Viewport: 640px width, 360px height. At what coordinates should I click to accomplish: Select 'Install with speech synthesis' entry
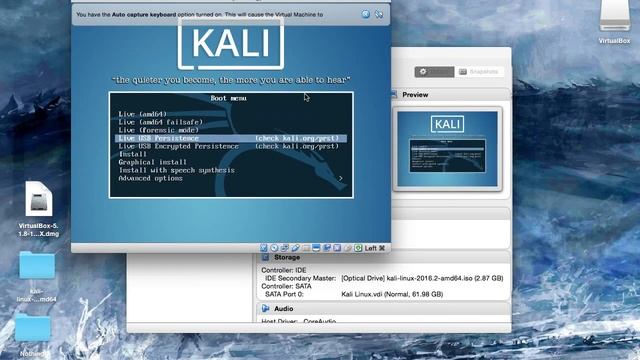click(x=176, y=170)
